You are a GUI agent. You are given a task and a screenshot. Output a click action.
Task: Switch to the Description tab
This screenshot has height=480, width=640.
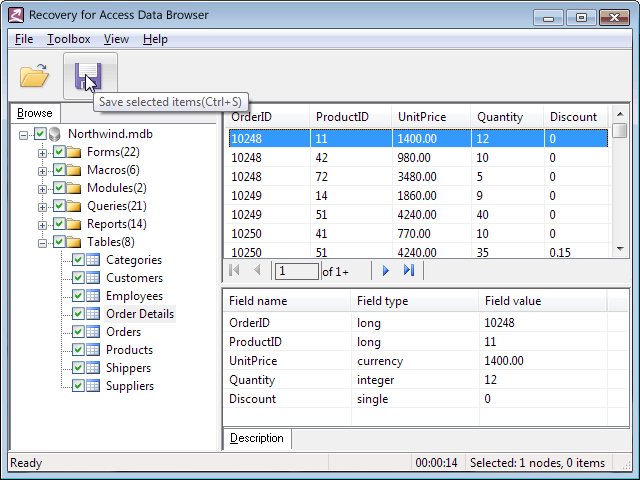tap(256, 438)
